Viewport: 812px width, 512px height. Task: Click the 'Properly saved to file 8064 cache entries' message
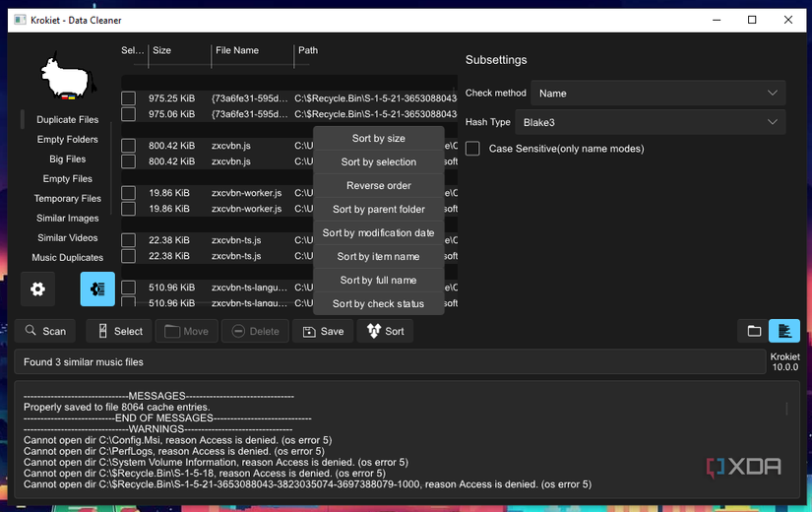(116, 408)
